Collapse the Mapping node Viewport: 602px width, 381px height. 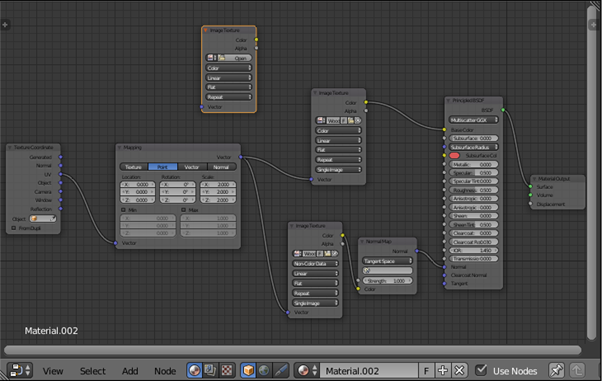point(119,147)
